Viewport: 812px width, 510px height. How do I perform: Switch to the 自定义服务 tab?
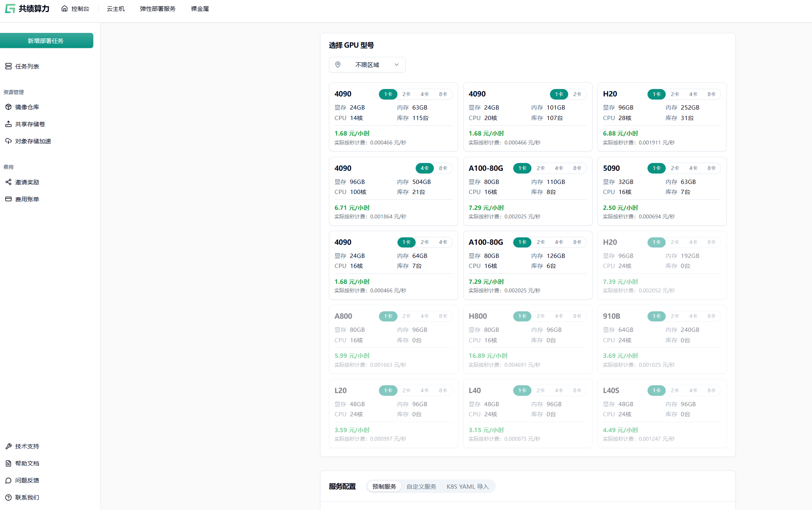point(421,486)
